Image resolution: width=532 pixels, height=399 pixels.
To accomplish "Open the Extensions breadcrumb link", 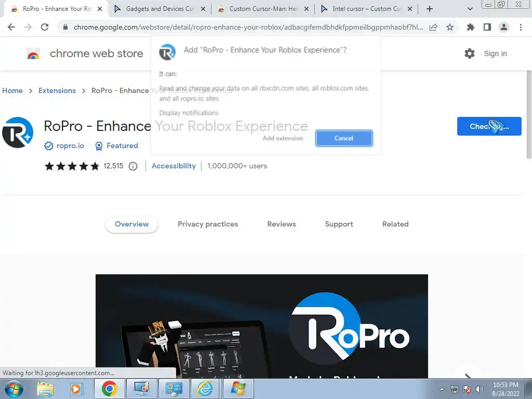I will point(57,90).
